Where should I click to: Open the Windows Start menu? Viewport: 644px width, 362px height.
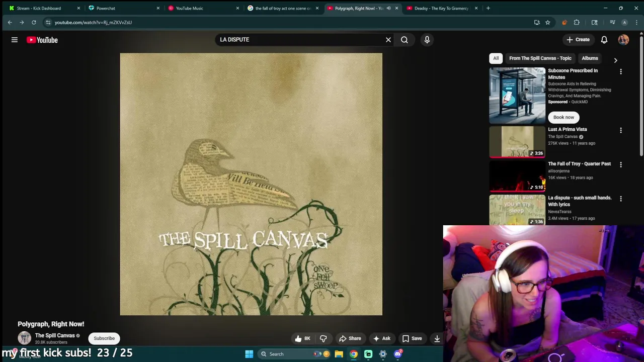[249, 354]
